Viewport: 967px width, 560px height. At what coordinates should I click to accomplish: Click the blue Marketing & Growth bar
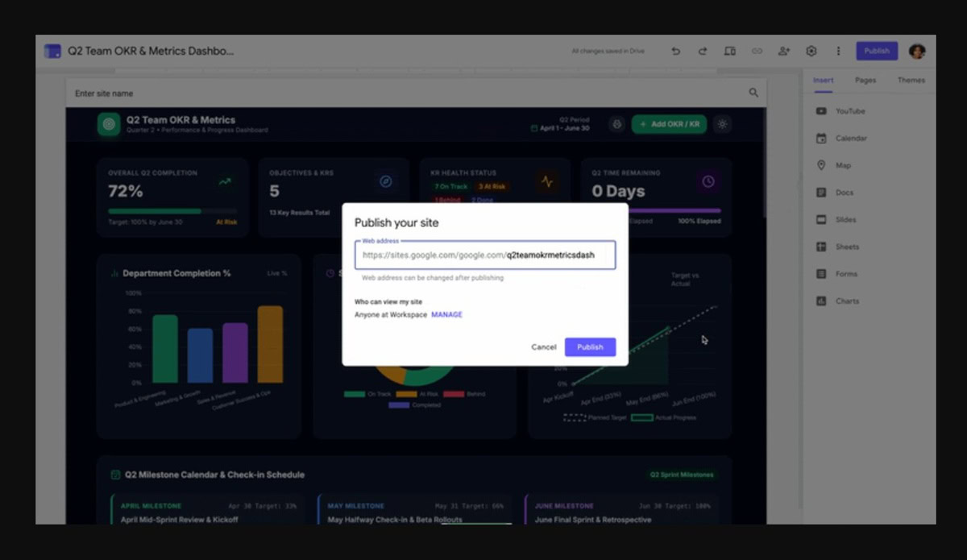pyautogui.click(x=200, y=355)
